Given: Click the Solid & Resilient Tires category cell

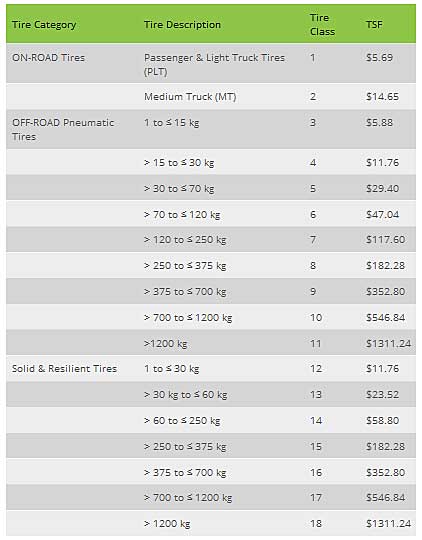Looking at the screenshot, I should (x=64, y=368).
